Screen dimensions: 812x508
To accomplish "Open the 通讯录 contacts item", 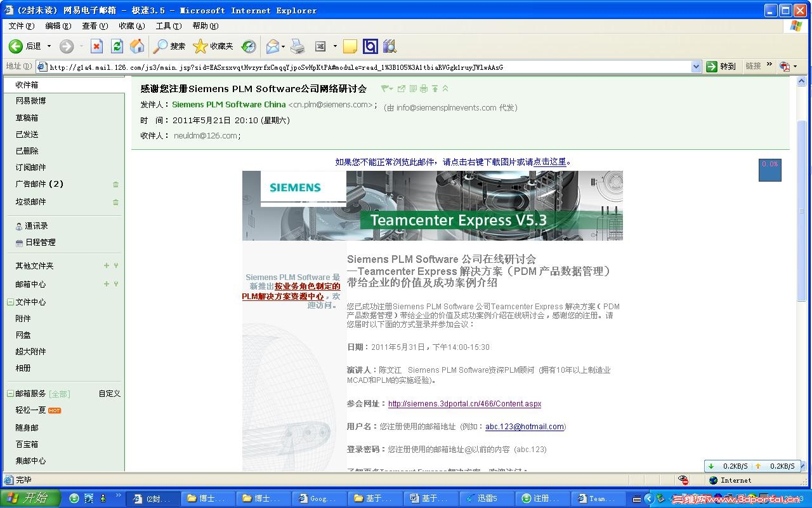I will click(x=36, y=226).
